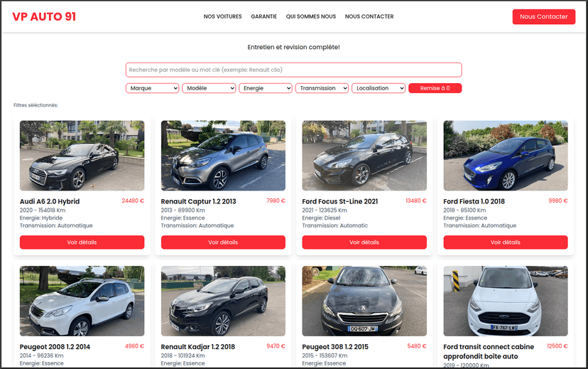Image resolution: width=588 pixels, height=369 pixels.
Task: Focus the model or keyword search field
Action: [293, 70]
